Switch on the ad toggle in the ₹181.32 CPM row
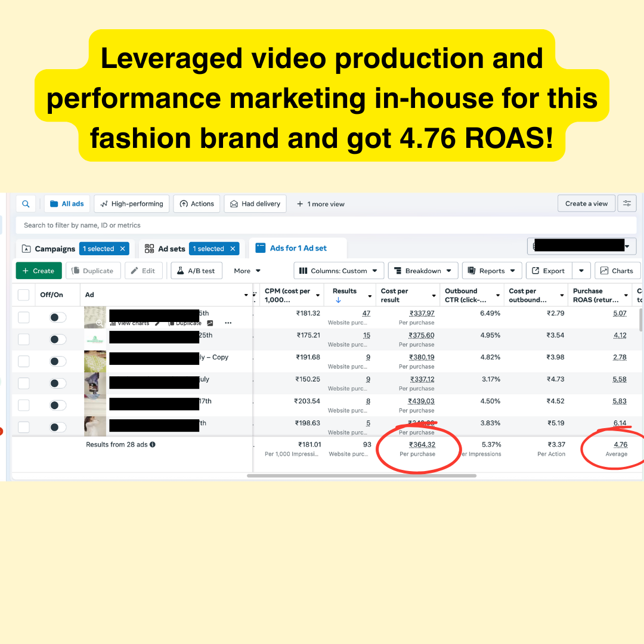 point(57,317)
